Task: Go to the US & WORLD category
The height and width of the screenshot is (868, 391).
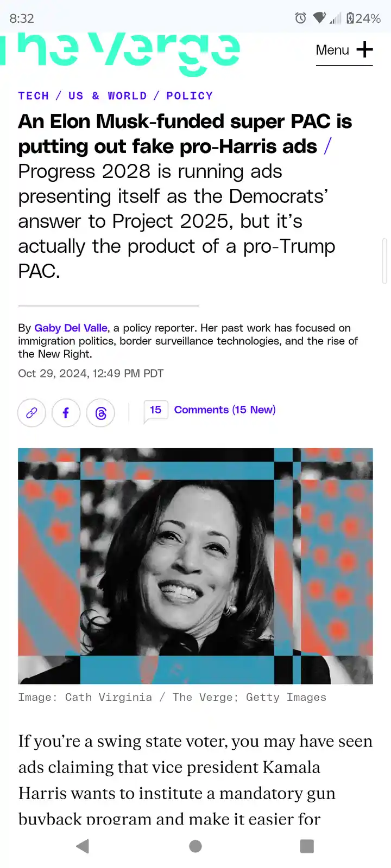Action: click(x=108, y=95)
